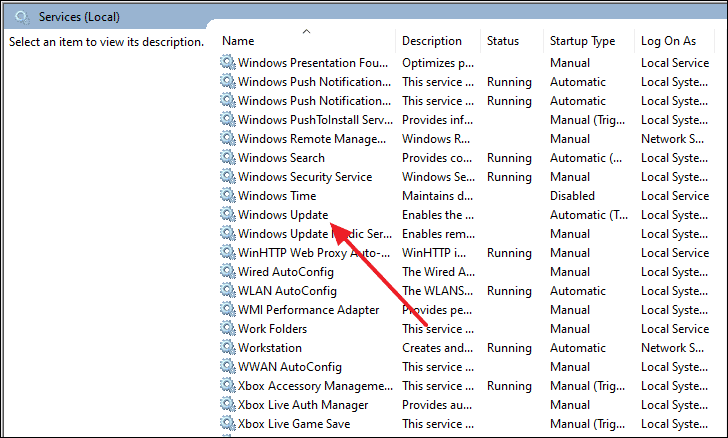Select Xbox Live Game Save service name
Image resolution: width=728 pixels, height=438 pixels.
(294, 424)
